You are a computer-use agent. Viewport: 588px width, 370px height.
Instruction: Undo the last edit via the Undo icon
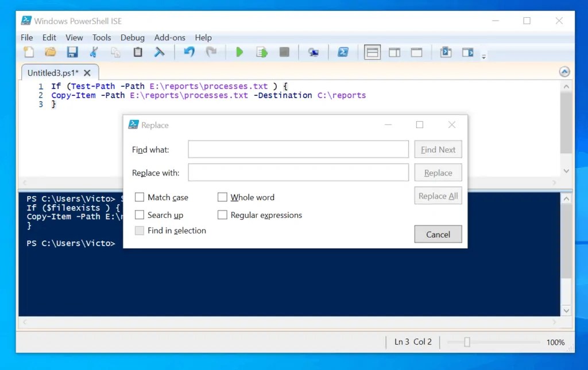[x=189, y=52]
